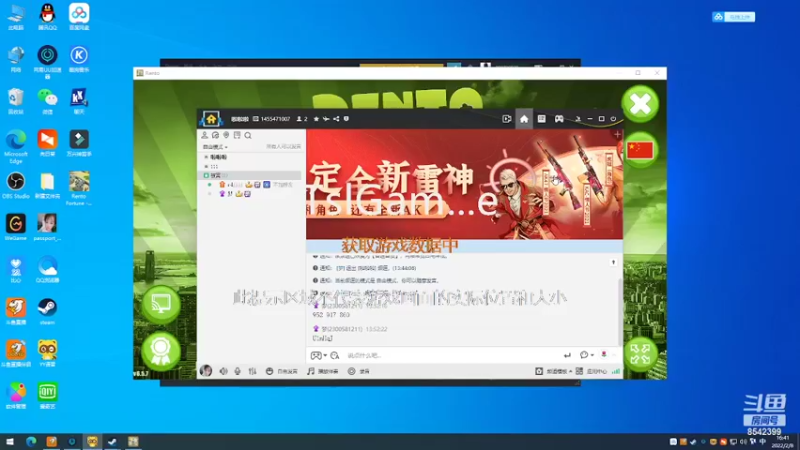Click the share icon in channel title bar
This screenshot has height=450, width=800.
tap(336, 119)
